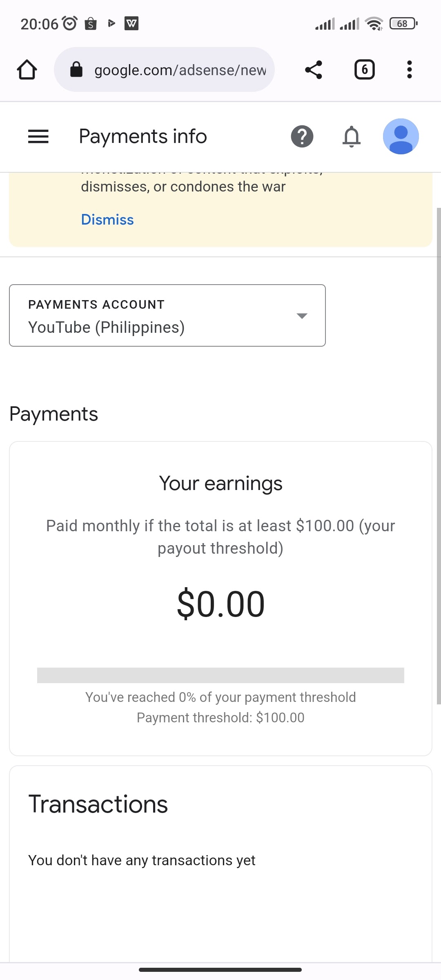Open the notifications bell
This screenshot has width=441, height=980.
tap(351, 136)
